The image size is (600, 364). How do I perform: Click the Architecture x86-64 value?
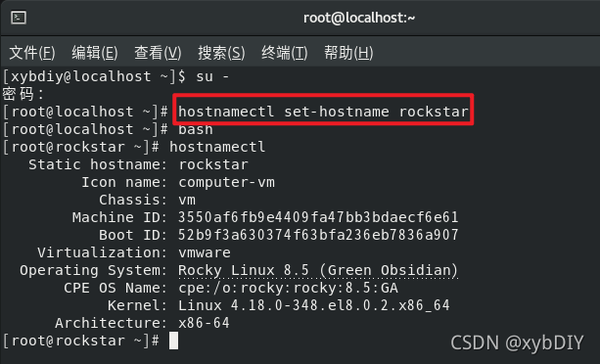(x=204, y=323)
